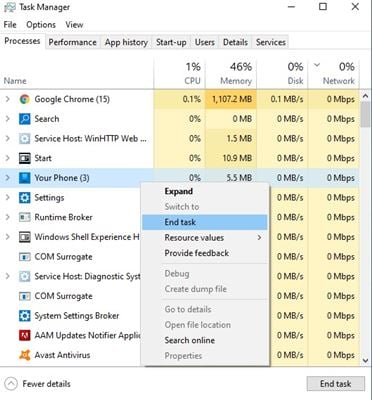
Task: Select the Avast Antivirus icon
Action: [24, 355]
